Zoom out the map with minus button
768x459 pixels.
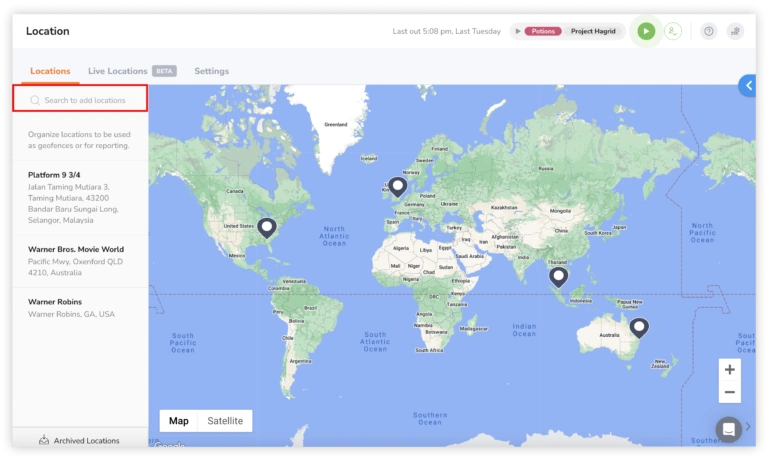[x=729, y=392]
